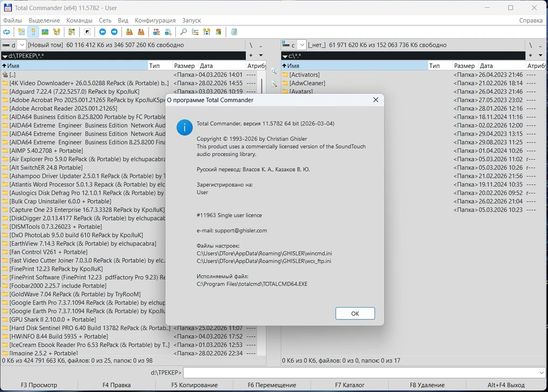
Task: Click the view icon between the panels
Action: (x=274, y=72)
